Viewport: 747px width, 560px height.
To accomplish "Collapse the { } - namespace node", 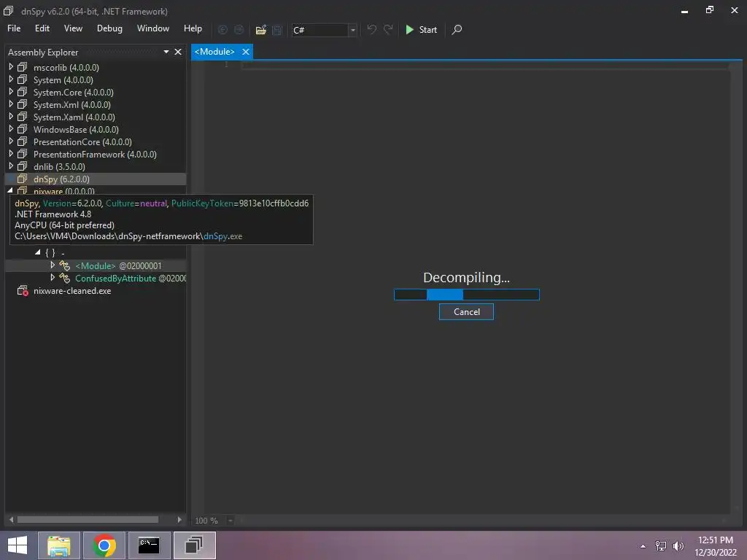I will pos(38,252).
